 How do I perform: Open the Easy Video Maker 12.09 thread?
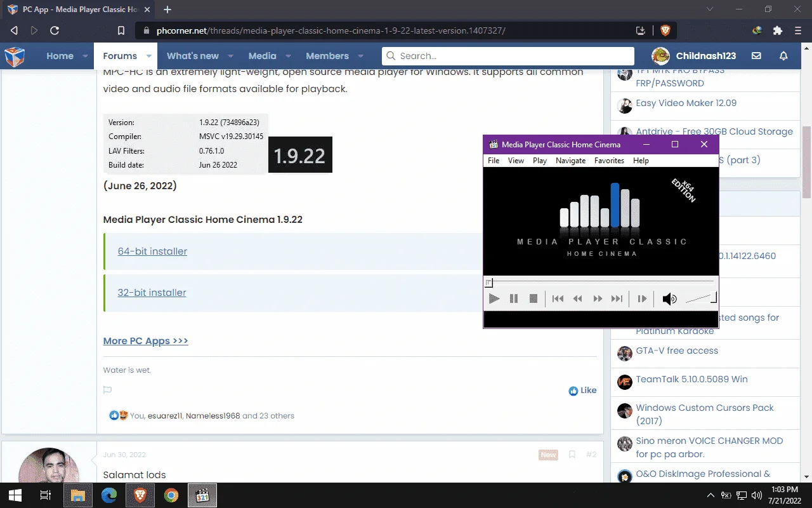686,103
